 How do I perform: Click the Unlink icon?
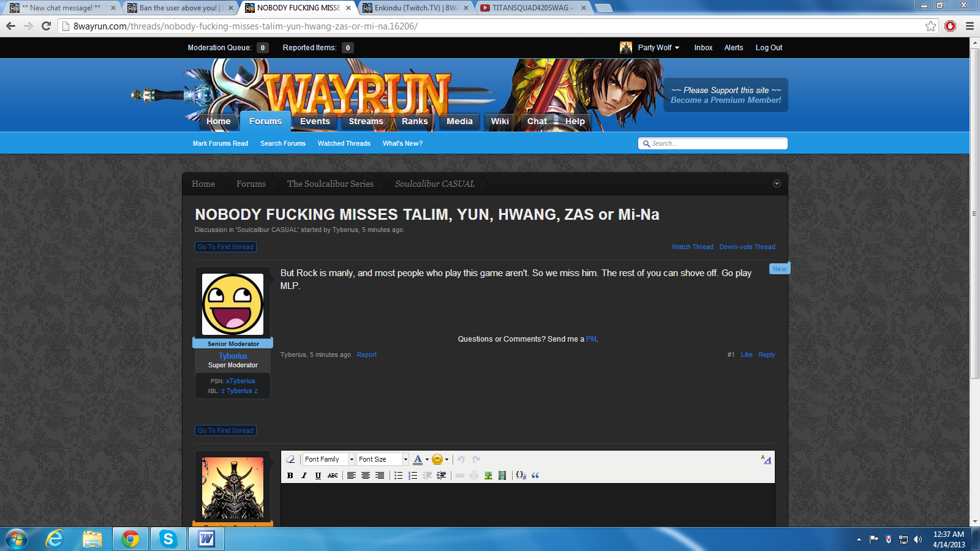[474, 476]
